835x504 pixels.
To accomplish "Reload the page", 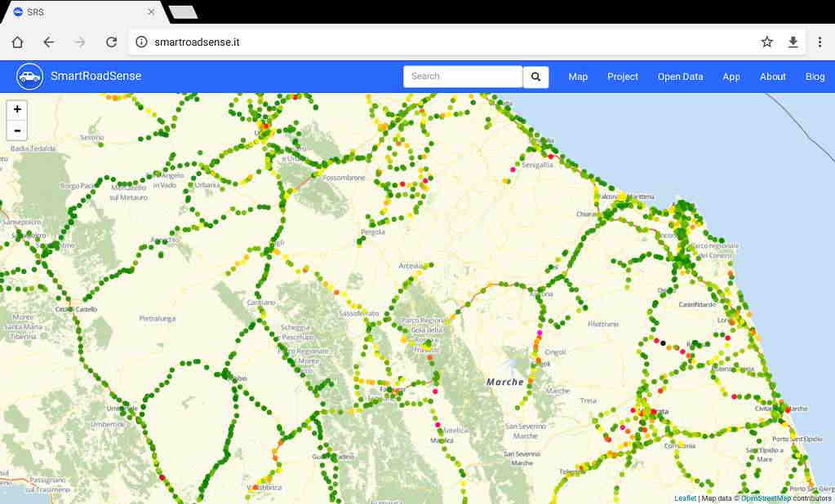I will tap(111, 42).
